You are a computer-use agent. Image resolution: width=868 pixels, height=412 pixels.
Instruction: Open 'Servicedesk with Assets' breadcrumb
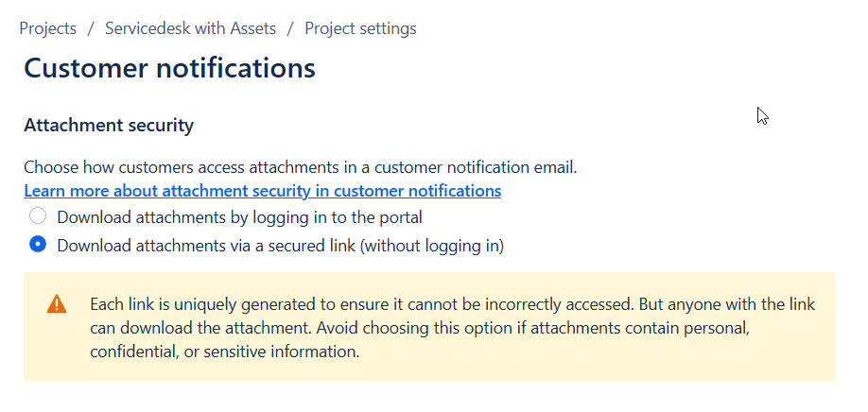click(x=190, y=28)
